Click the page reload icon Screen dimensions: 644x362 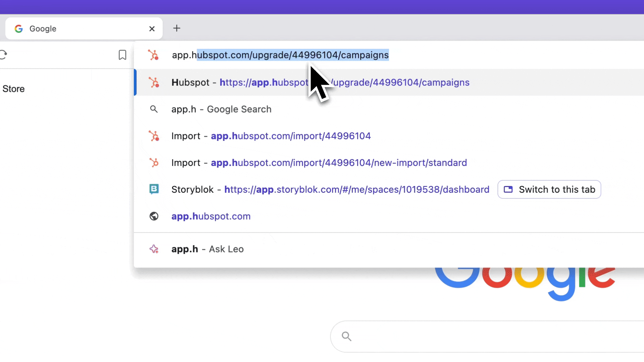click(3, 55)
